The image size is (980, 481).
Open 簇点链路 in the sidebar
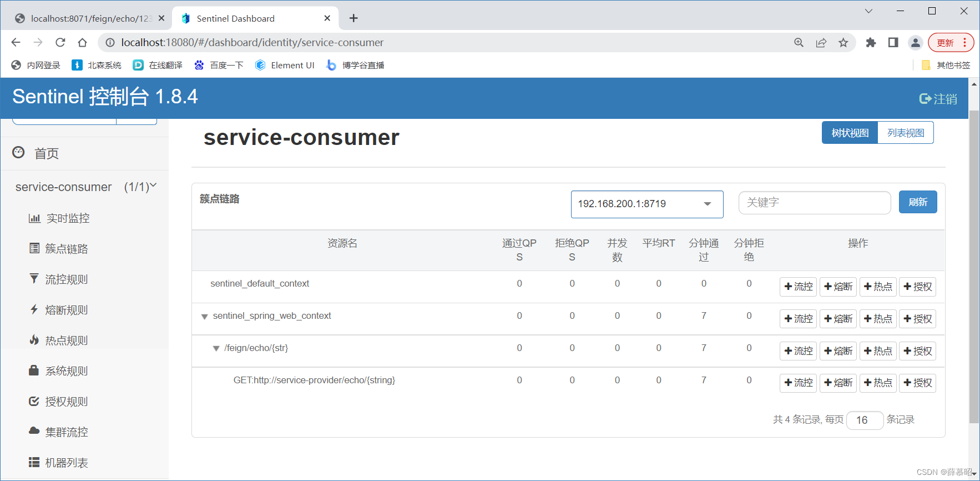coord(59,249)
